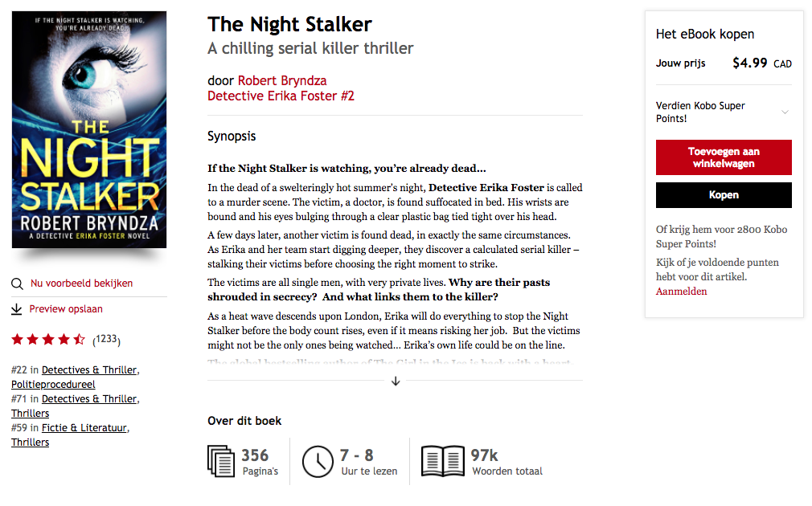Open author Robert Bryndza link
Viewport: 812px width, 506px height.
[x=281, y=80]
